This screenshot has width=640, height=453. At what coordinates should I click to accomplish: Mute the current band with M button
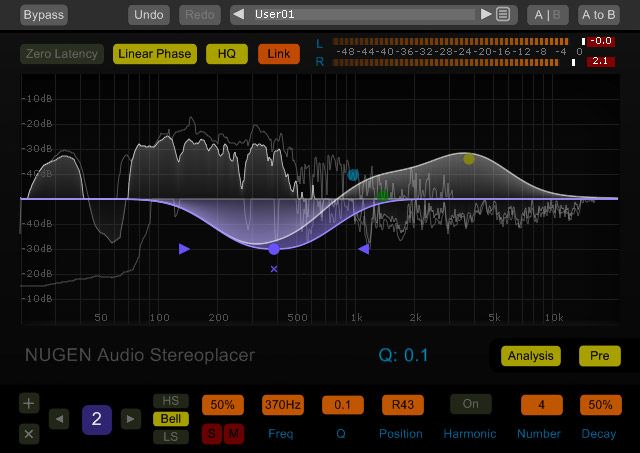click(233, 433)
